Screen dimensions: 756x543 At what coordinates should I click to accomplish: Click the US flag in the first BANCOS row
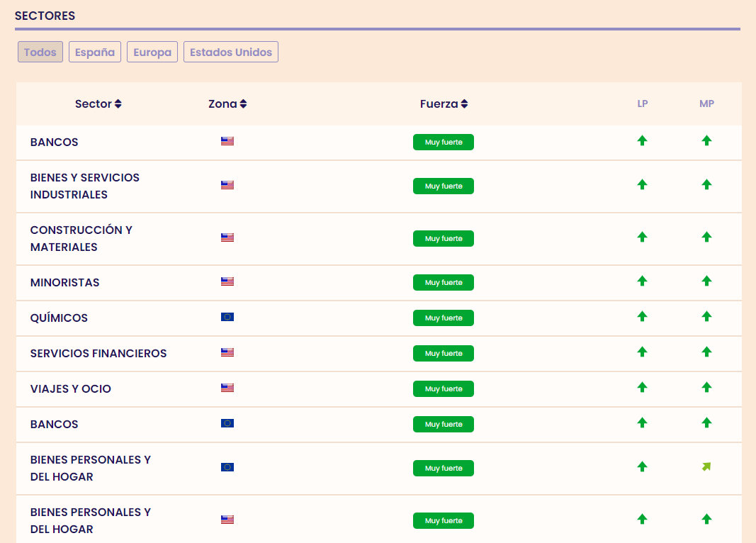[x=227, y=141]
